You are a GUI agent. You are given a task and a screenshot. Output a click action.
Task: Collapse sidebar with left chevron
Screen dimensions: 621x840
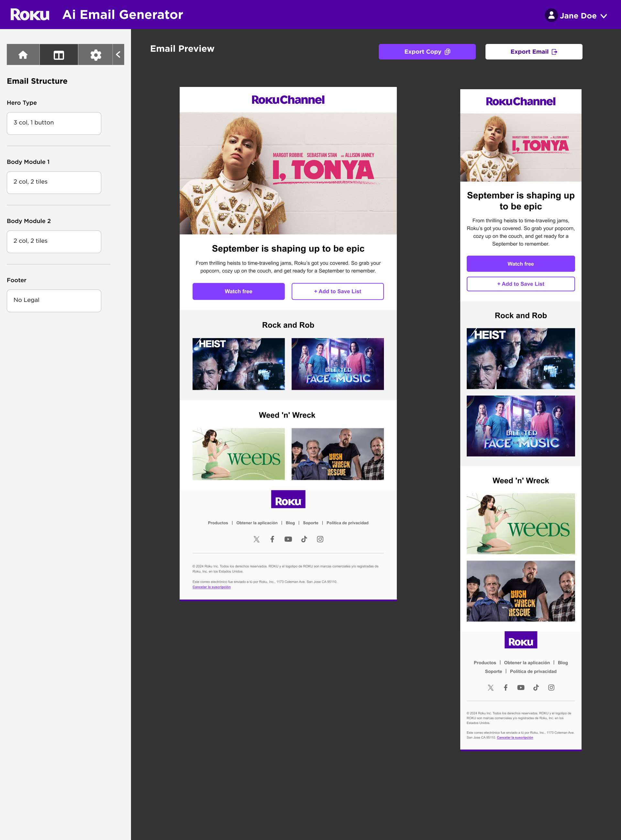click(x=118, y=55)
